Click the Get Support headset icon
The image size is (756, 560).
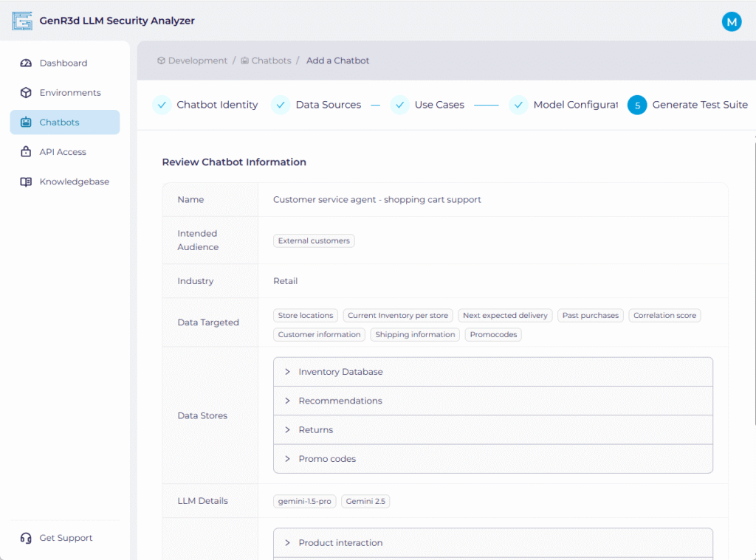pyautogui.click(x=26, y=538)
